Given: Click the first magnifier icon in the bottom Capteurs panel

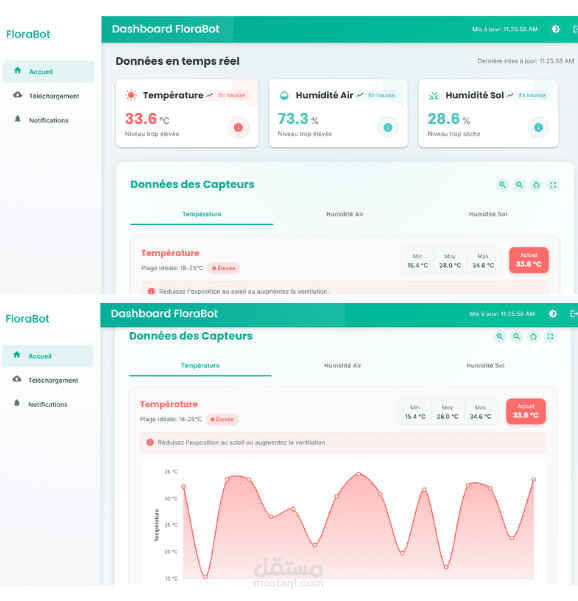Looking at the screenshot, I should (x=500, y=337).
